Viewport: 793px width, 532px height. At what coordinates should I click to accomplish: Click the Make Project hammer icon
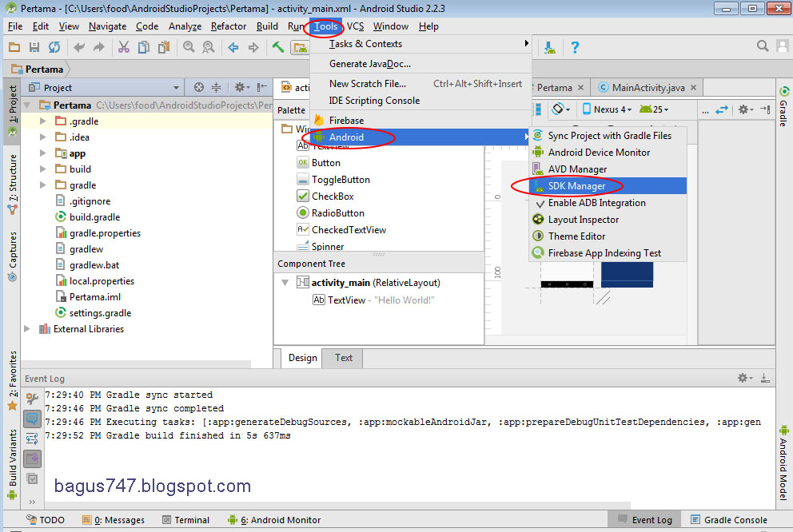click(x=277, y=47)
